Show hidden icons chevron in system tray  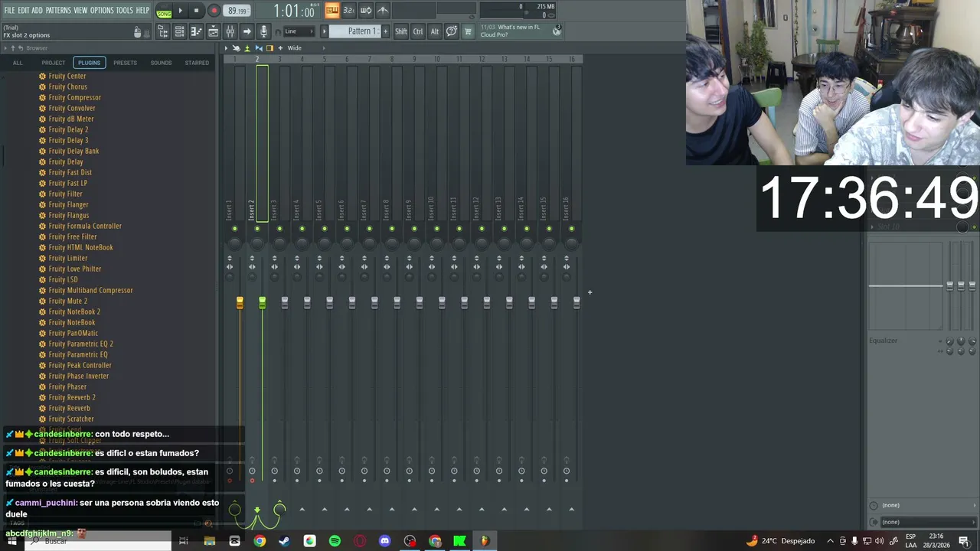pos(830,541)
